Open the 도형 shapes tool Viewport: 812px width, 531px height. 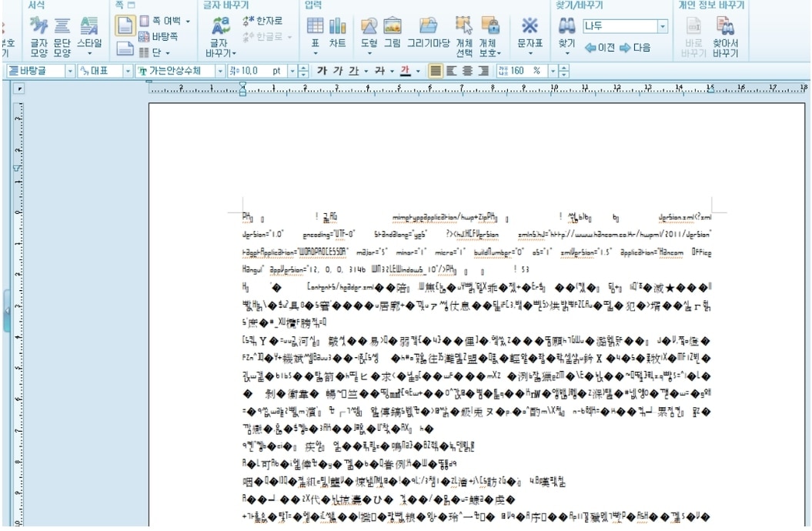click(369, 35)
